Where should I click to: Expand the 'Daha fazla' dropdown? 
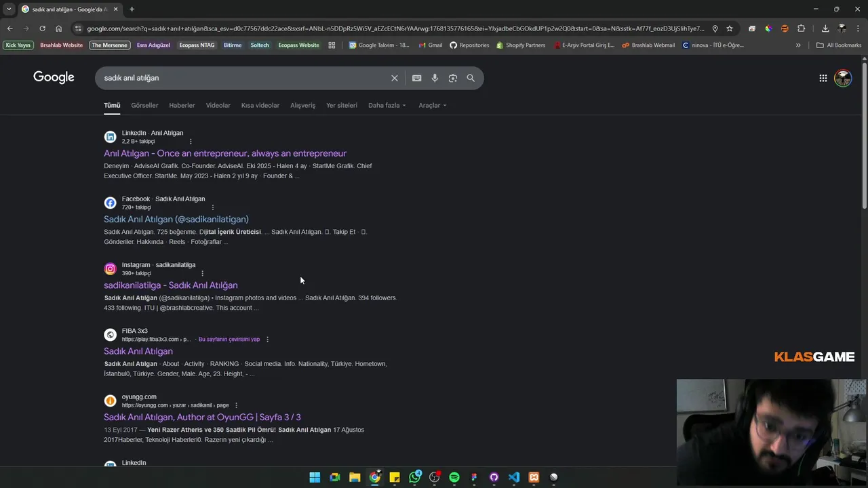387,105
